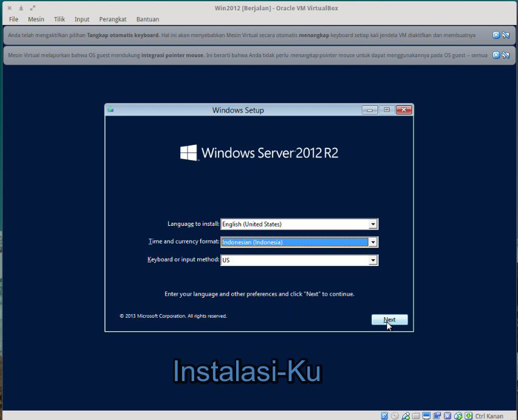The width and height of the screenshot is (518, 420).
Task: Click the network adapter status icon
Action: click(x=405, y=415)
